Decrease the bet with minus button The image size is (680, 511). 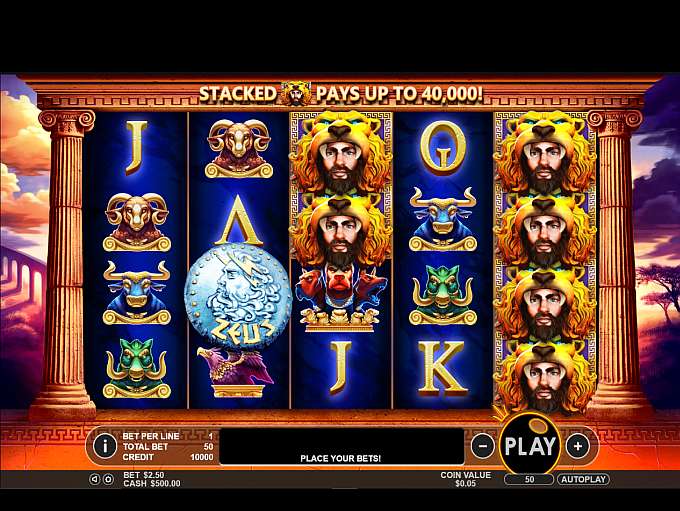pos(483,446)
